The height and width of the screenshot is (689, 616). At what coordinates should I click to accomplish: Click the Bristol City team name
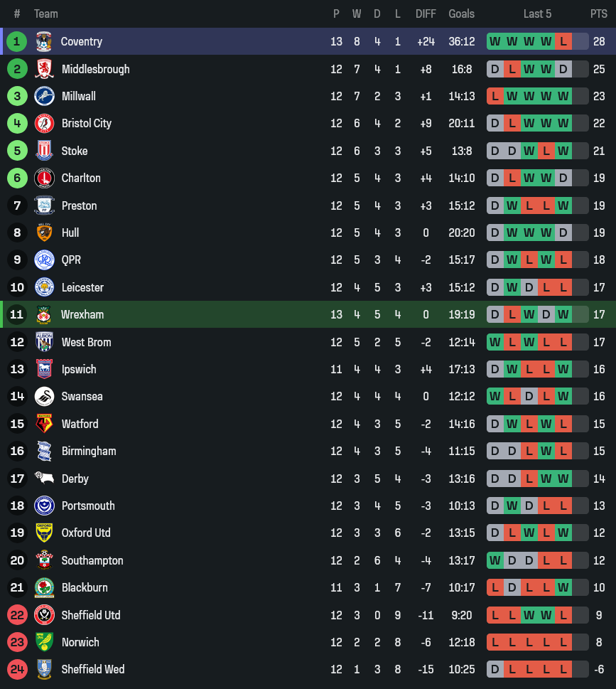click(x=87, y=123)
